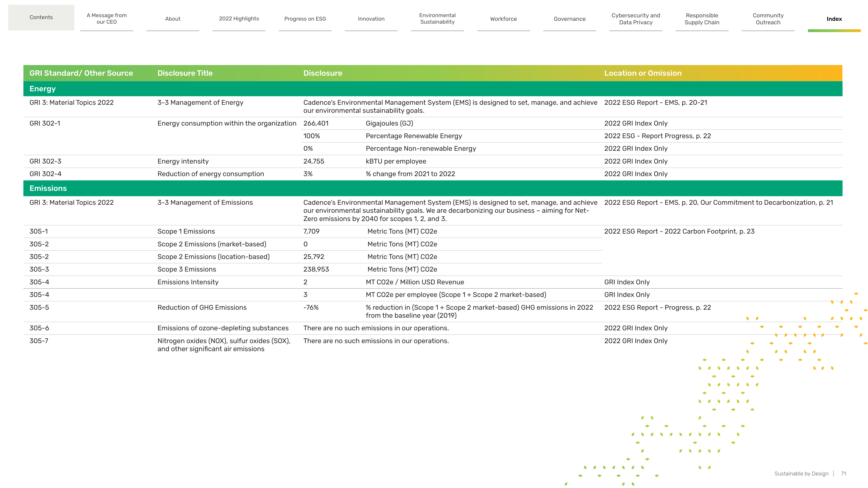Open the Workforce tab

point(503,19)
